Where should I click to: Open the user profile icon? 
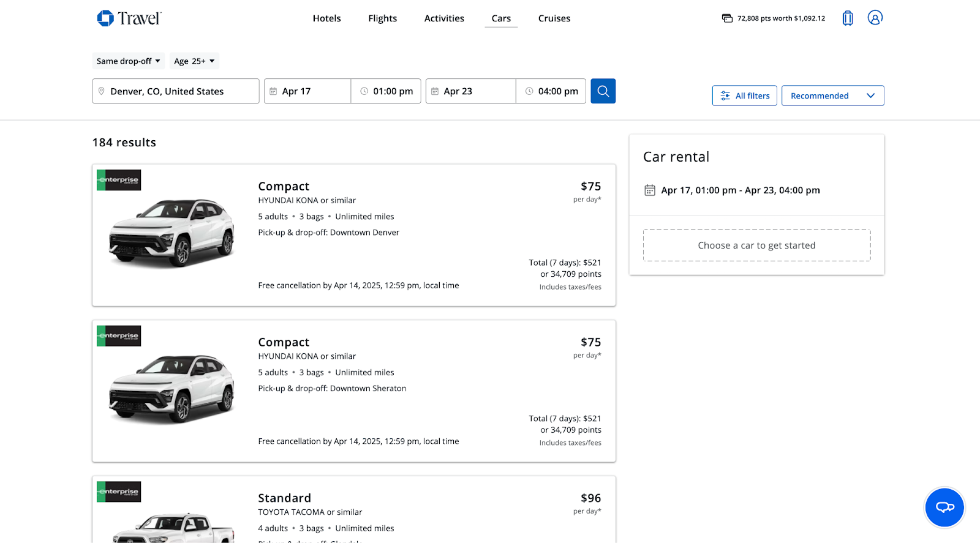click(x=875, y=18)
